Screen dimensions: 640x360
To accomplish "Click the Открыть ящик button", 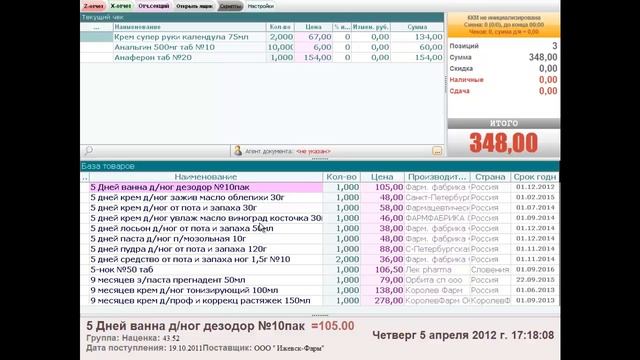I will 194,6.
